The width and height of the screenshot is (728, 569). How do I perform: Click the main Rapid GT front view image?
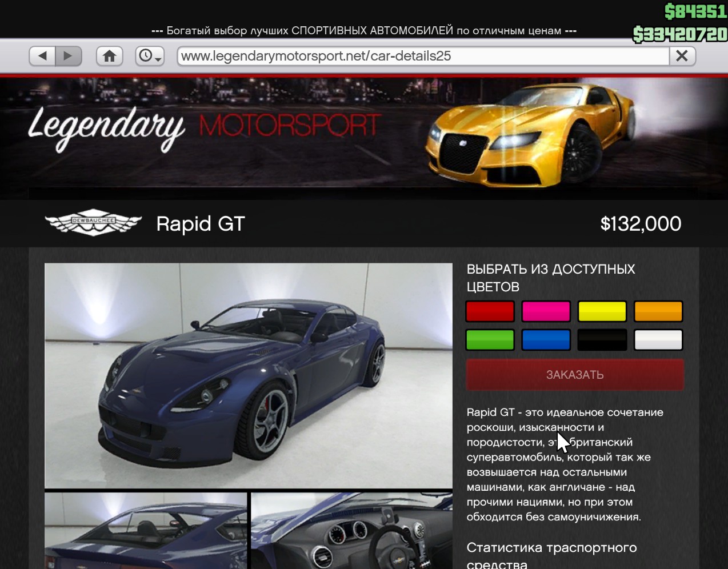[249, 375]
